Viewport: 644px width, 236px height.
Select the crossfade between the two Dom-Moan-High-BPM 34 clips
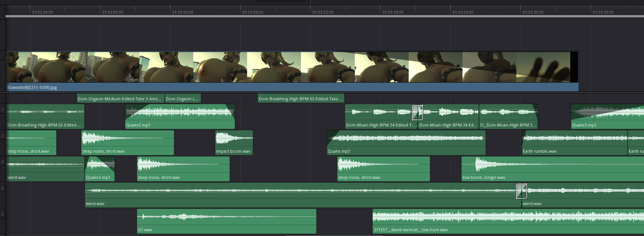(418, 112)
